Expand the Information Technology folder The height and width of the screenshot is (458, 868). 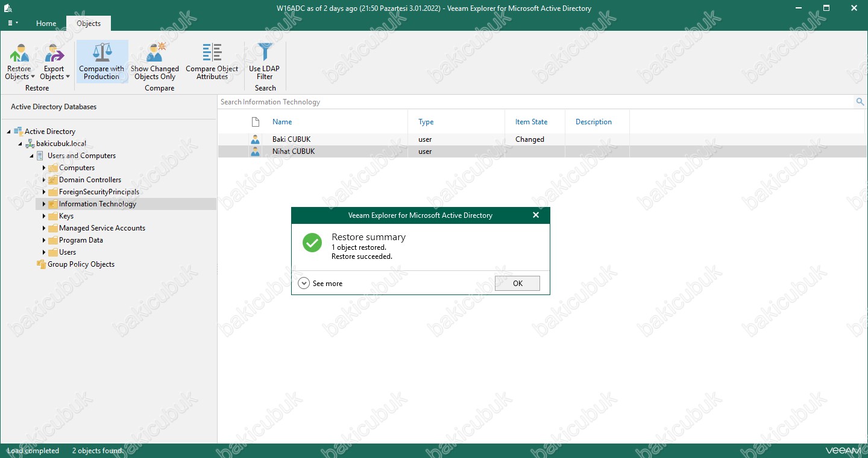pyautogui.click(x=44, y=204)
